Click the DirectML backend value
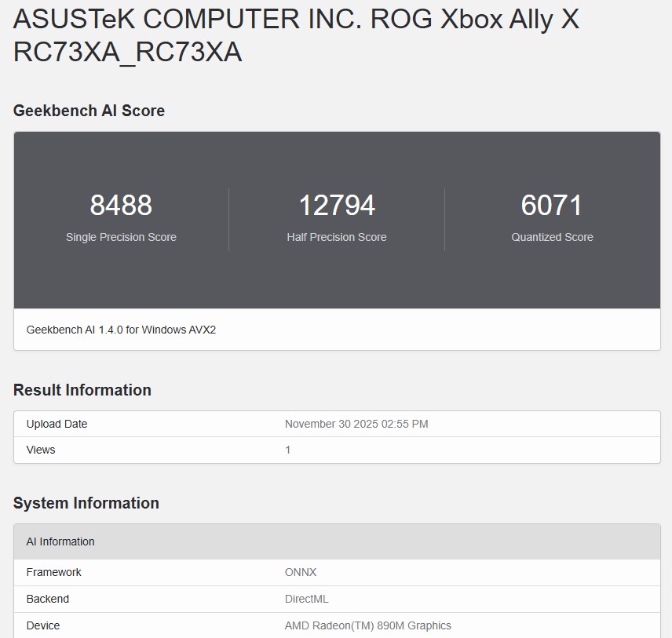 (306, 599)
